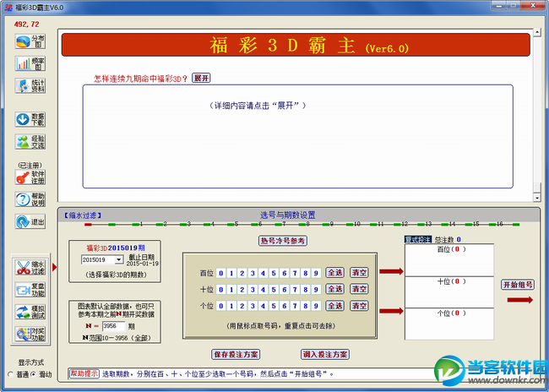549x392 pixels.
Task: Toggle number 0 in 百位 row
Action: pyautogui.click(x=221, y=273)
